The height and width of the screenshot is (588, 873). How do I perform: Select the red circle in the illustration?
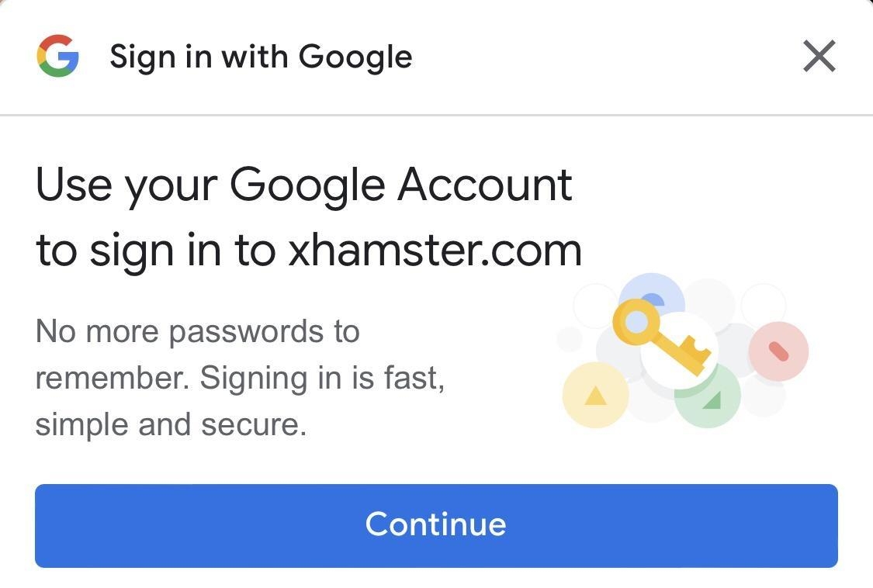779,351
